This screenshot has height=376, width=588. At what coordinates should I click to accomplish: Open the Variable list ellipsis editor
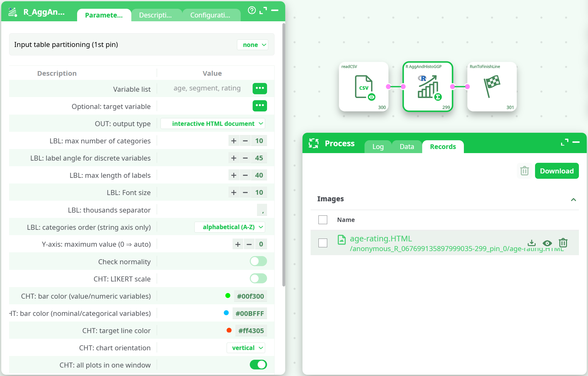point(260,89)
